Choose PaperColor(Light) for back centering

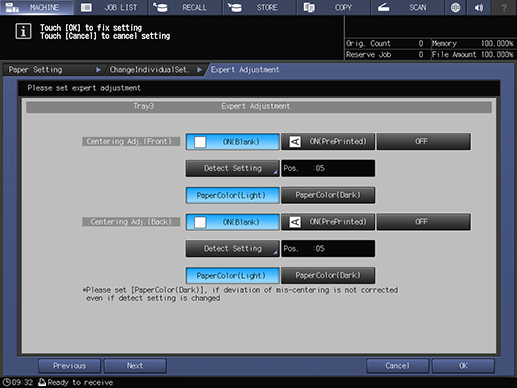tap(232, 275)
